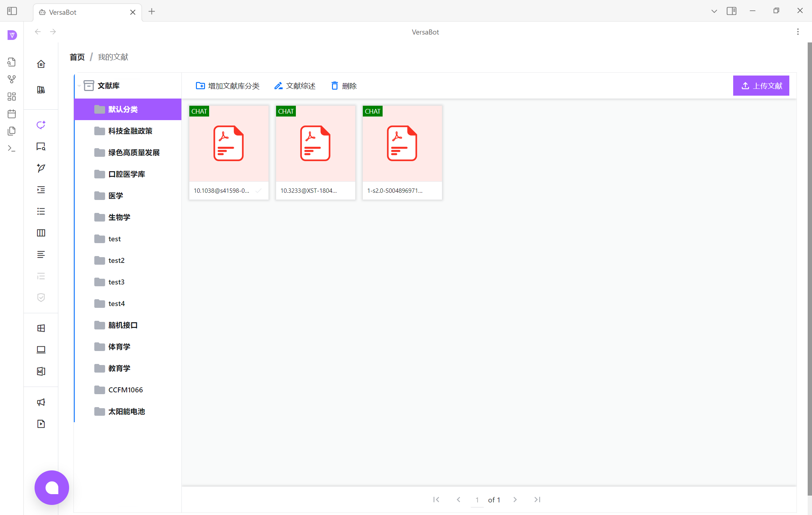
Task: Click 增加文献库分类 button
Action: point(227,86)
